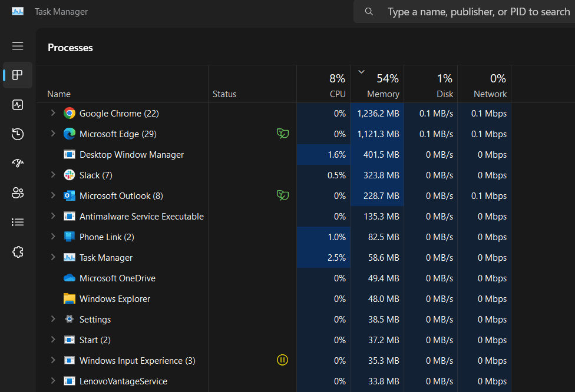The image size is (575, 392).
Task: Click the 33.8 MB memory value
Action: (x=384, y=381)
